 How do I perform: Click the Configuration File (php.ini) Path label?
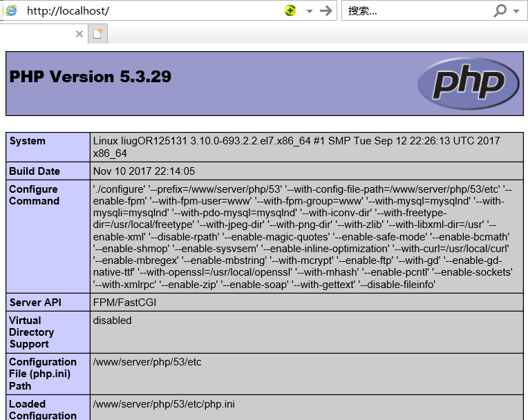click(43, 374)
